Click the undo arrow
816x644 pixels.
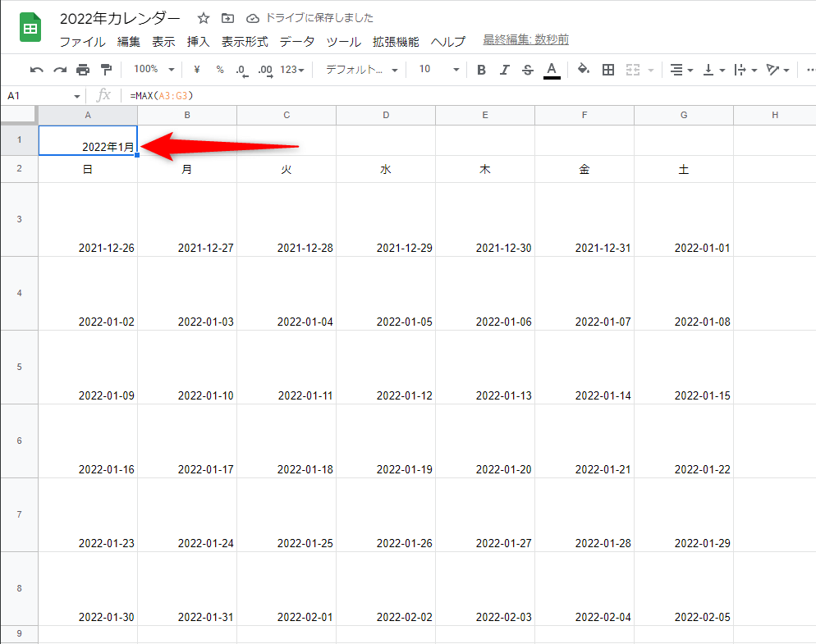[x=36, y=70]
